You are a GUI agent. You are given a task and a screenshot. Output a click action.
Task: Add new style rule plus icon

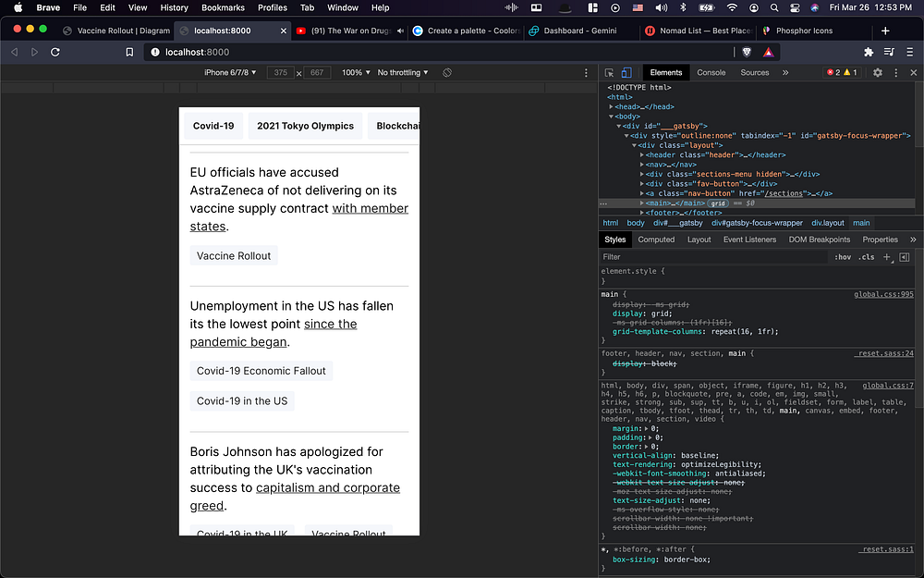[887, 257]
